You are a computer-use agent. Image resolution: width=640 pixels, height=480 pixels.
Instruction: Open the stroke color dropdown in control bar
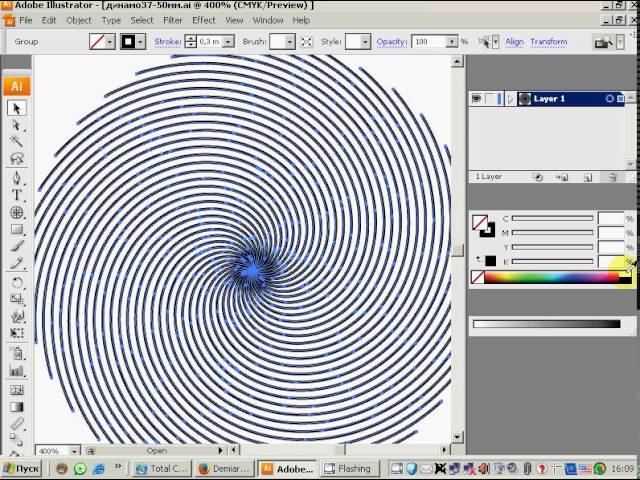[140, 42]
